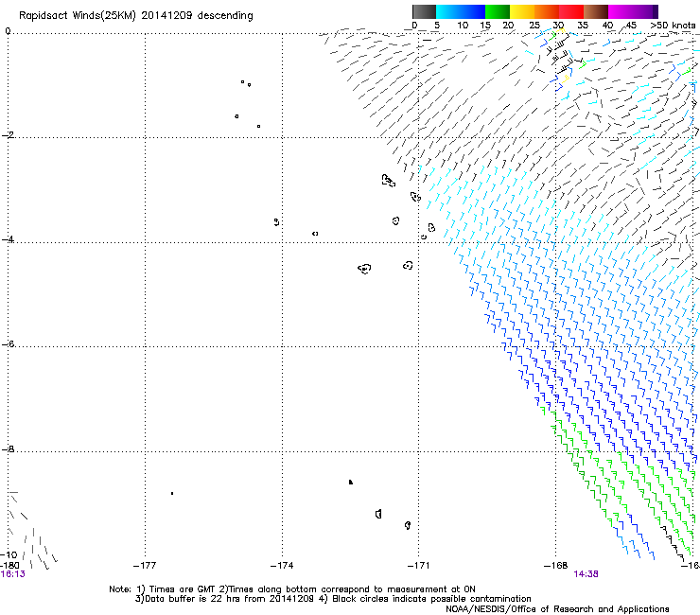
Task: Click the '-180' longitude axis label
Action: point(9,565)
